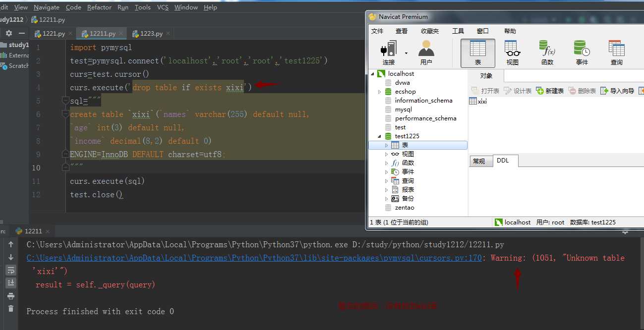The width and height of the screenshot is (644, 330).
Task: Open the cursors.py:170 link in console
Action: click(x=254, y=258)
